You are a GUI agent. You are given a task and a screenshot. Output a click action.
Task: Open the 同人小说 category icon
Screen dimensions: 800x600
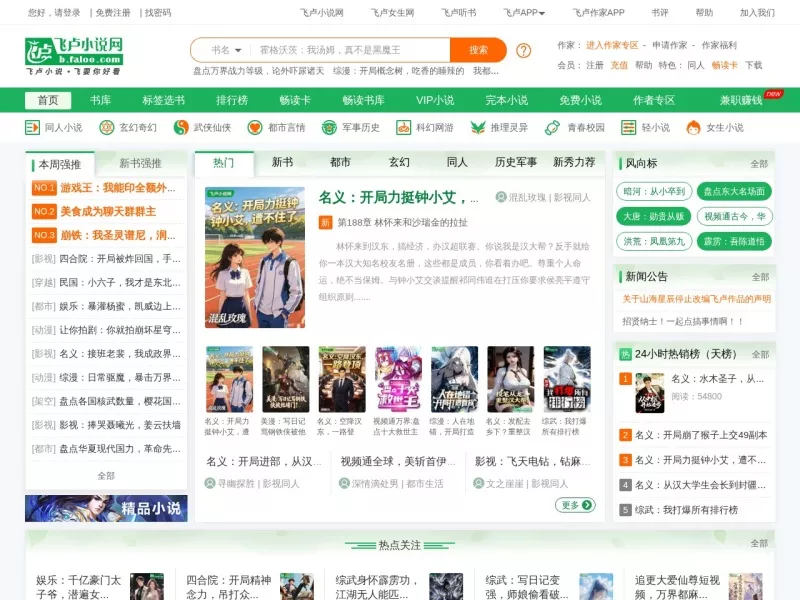click(x=32, y=127)
